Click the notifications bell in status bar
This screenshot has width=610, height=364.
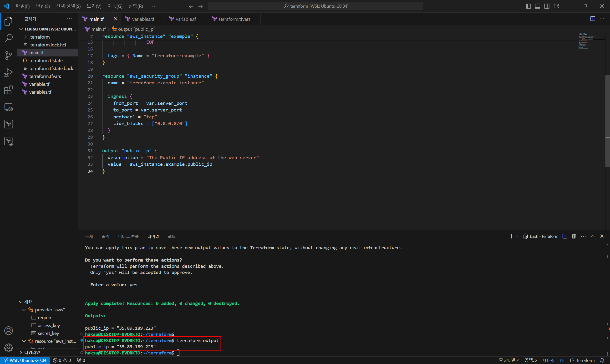(602, 360)
